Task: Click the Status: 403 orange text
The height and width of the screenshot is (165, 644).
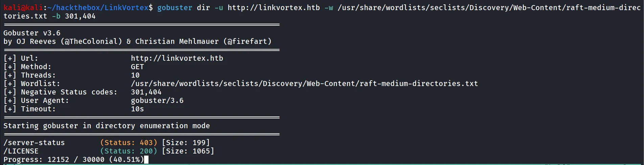Action: 129,143
